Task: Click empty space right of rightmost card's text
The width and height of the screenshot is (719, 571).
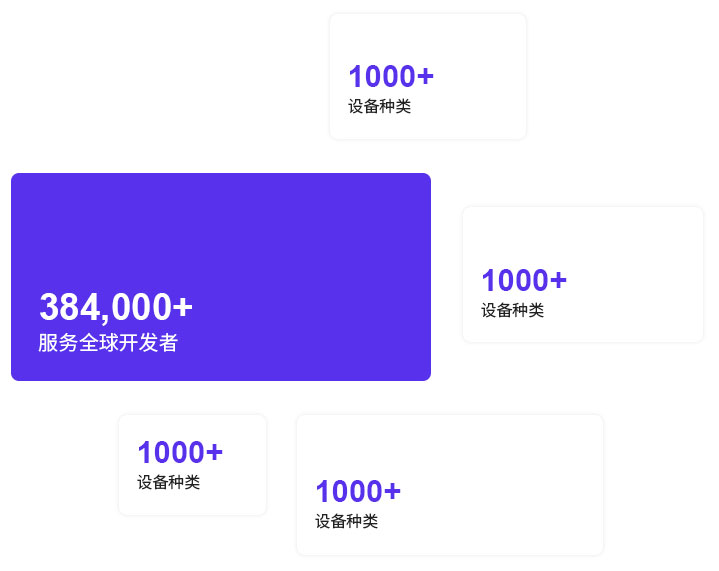Action: click(x=640, y=290)
